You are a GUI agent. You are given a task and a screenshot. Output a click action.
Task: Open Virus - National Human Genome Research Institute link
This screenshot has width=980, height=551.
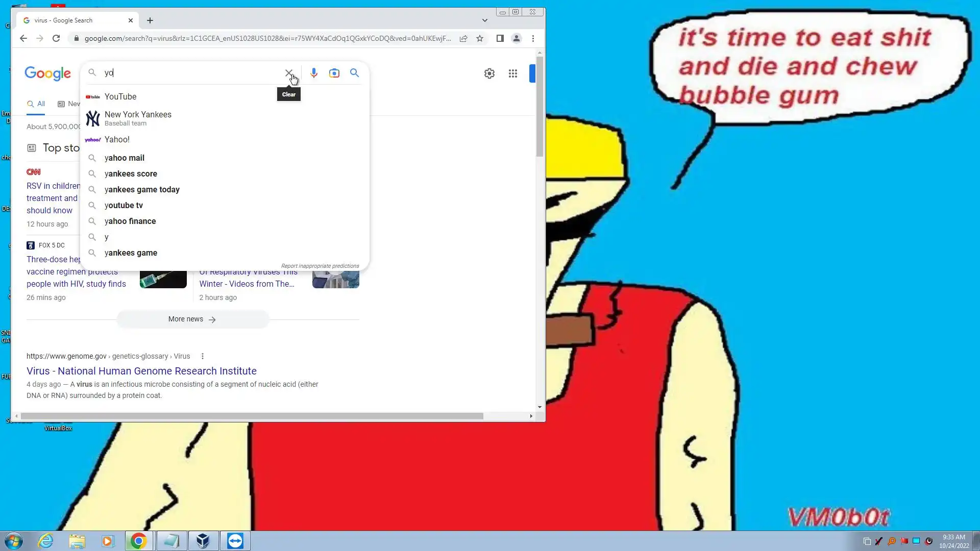click(141, 371)
